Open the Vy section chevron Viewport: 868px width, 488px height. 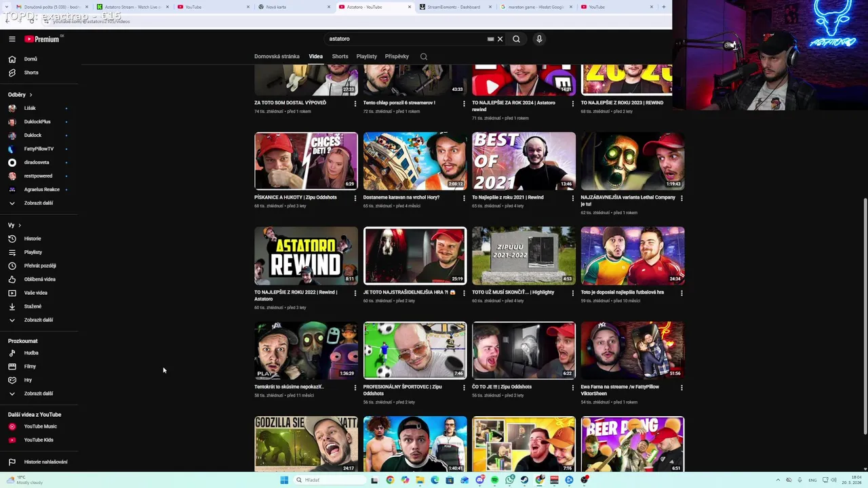20,225
